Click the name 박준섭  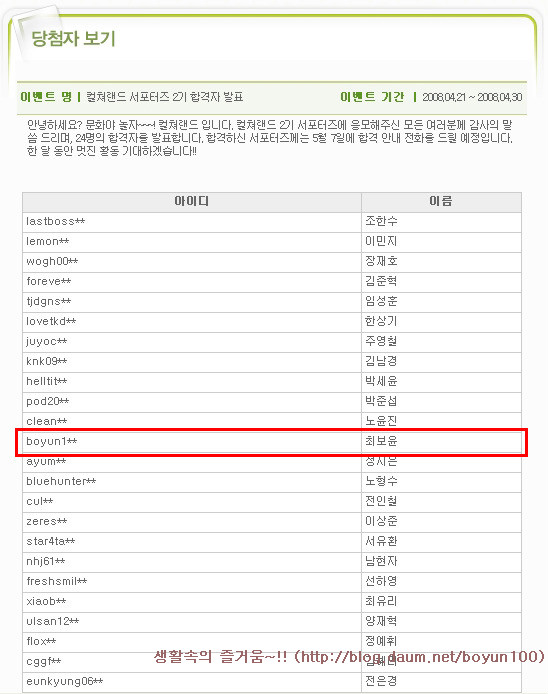tap(381, 401)
